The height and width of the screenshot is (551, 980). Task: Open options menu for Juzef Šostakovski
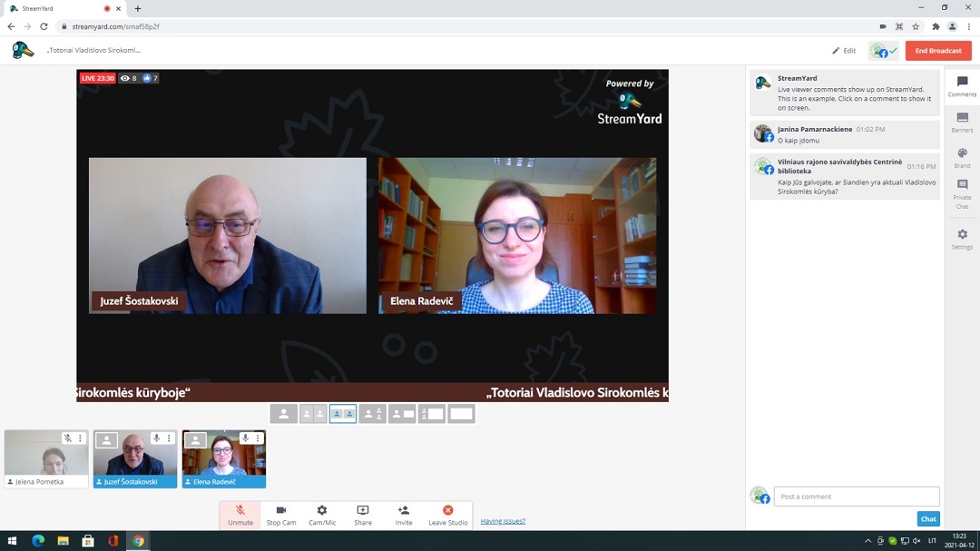pos(169,438)
